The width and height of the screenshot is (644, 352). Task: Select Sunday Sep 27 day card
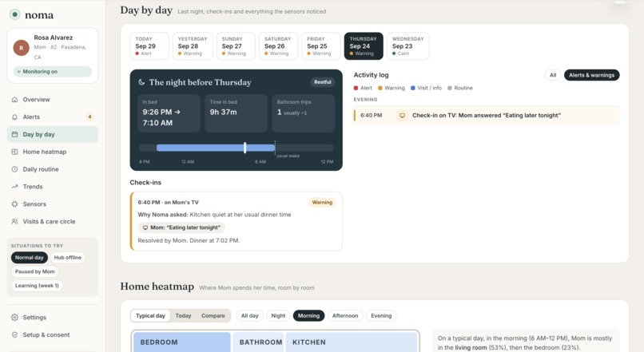(236, 46)
